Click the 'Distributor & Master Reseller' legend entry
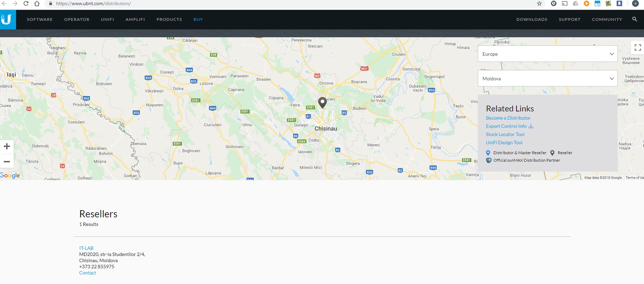The image size is (644, 284). pos(516,153)
